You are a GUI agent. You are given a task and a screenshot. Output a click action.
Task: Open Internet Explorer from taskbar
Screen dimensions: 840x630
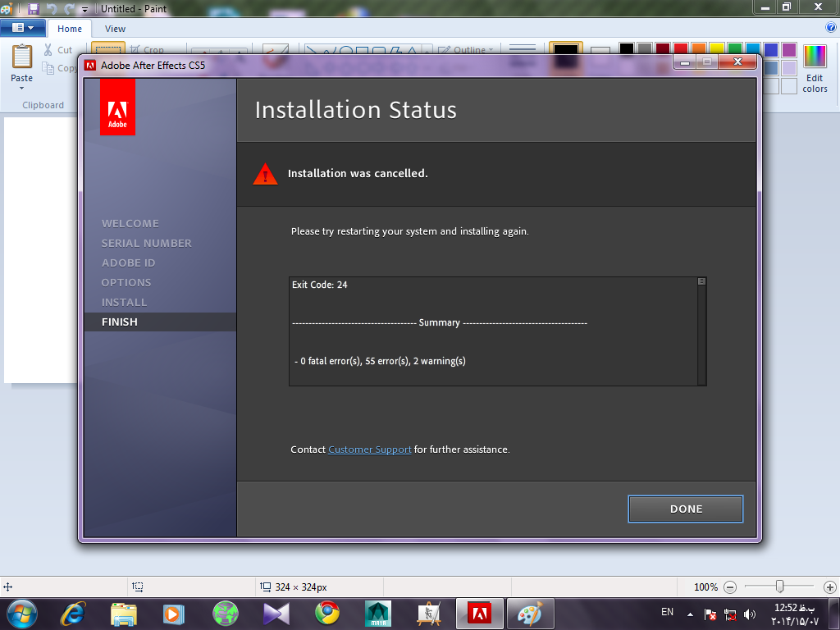(73, 614)
